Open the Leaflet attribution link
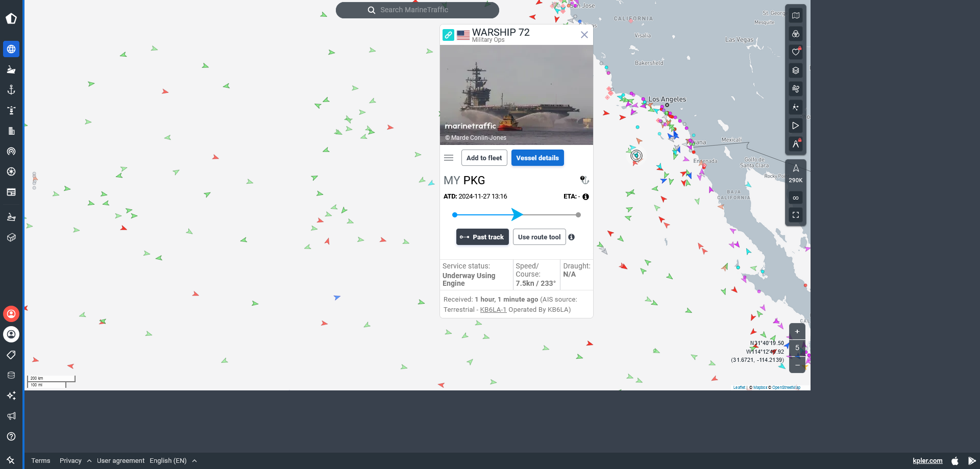This screenshot has height=469, width=980. pyautogui.click(x=739, y=387)
